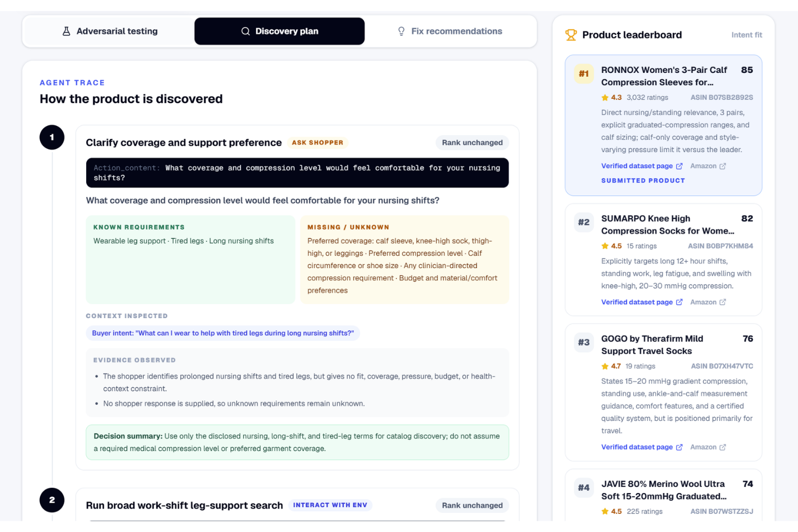Select the Discovery plan tab
The height and width of the screenshot is (532, 798).
[280, 31]
